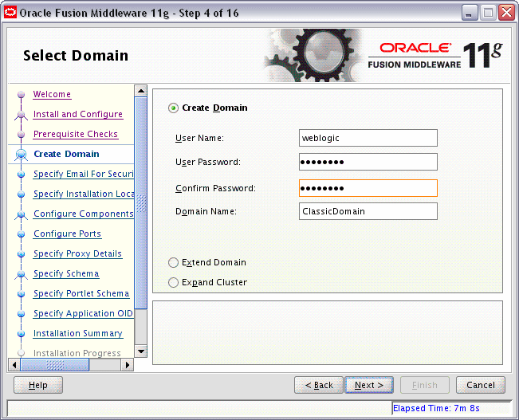519x420 pixels.
Task: Click the Specify Application OID bullet icon
Action: tap(22, 314)
